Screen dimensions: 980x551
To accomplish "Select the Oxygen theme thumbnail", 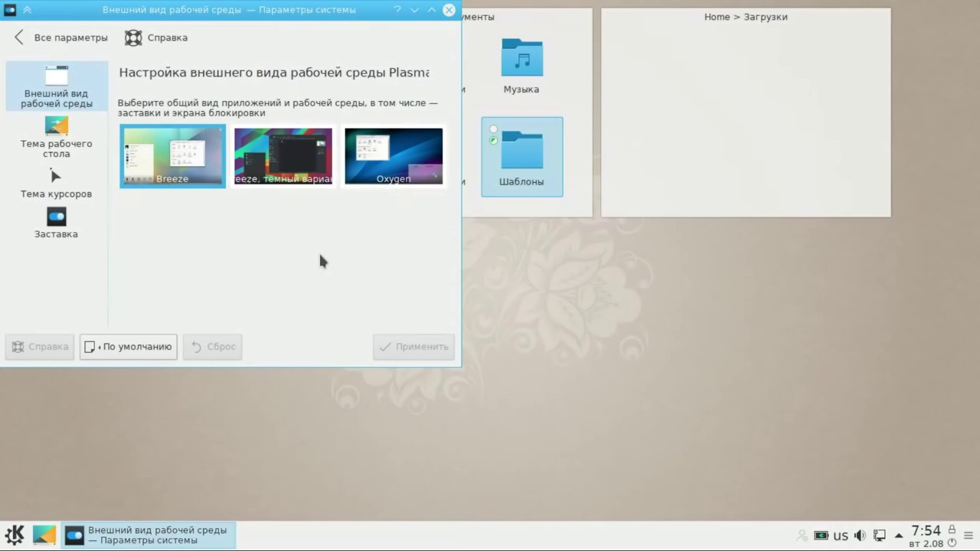I will click(x=394, y=156).
